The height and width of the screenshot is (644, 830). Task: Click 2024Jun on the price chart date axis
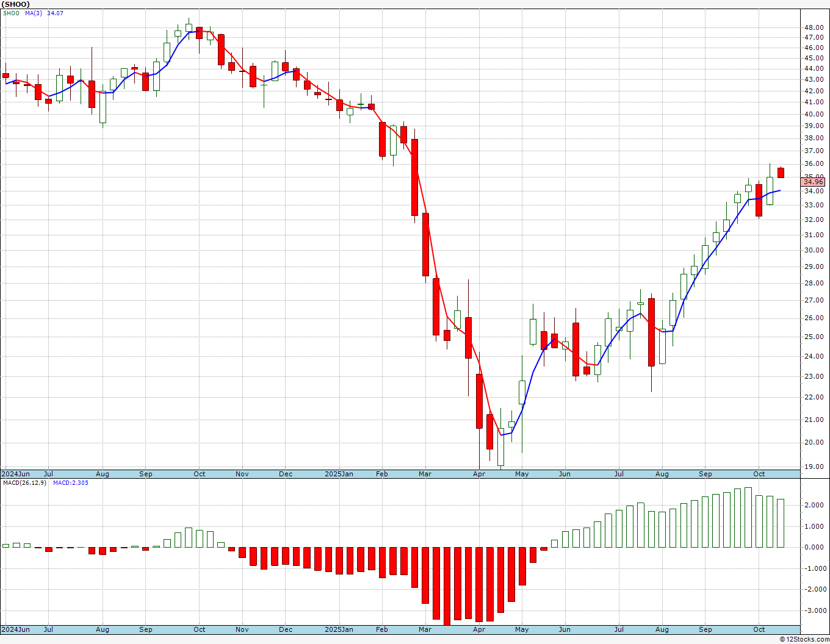point(15,474)
